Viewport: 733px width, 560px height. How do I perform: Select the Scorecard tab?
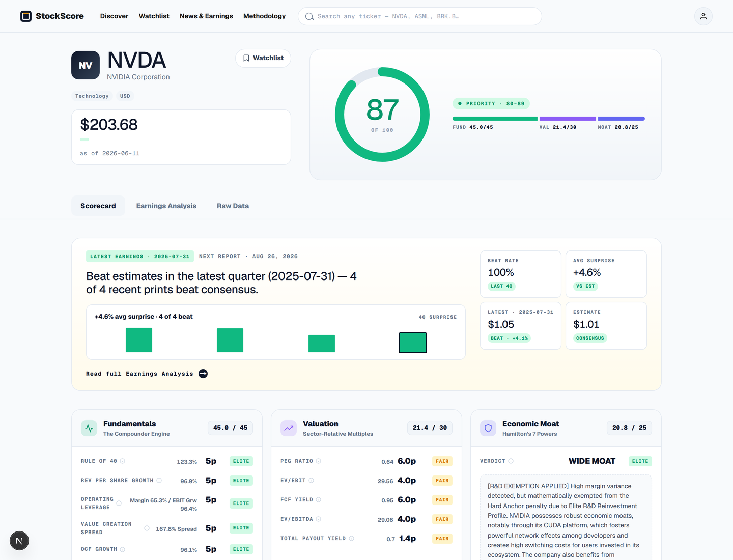pos(98,206)
